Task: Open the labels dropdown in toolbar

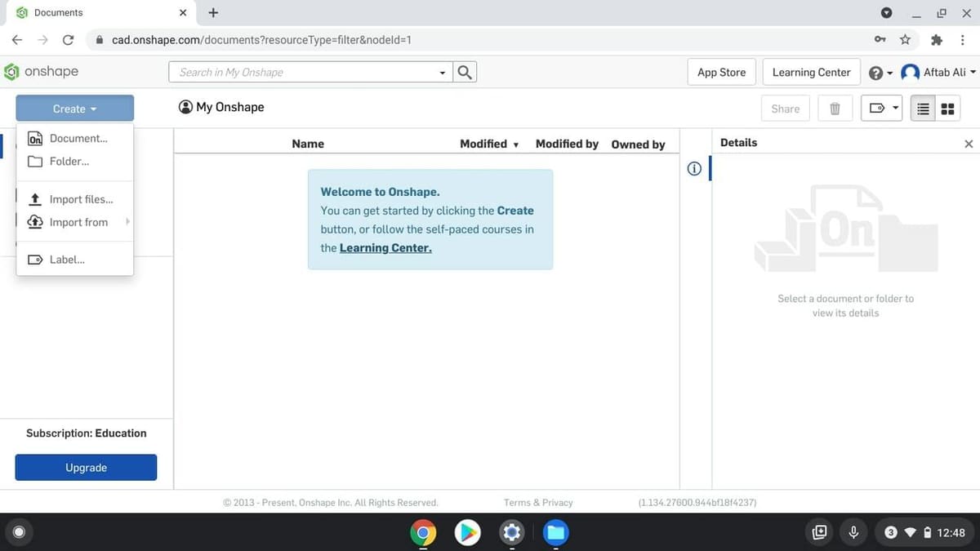Action: [x=882, y=109]
